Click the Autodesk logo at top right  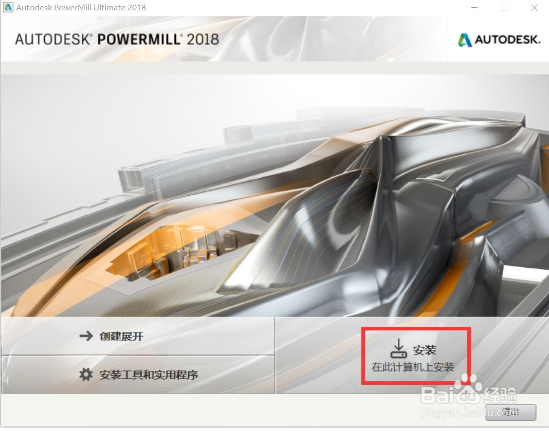coord(499,40)
